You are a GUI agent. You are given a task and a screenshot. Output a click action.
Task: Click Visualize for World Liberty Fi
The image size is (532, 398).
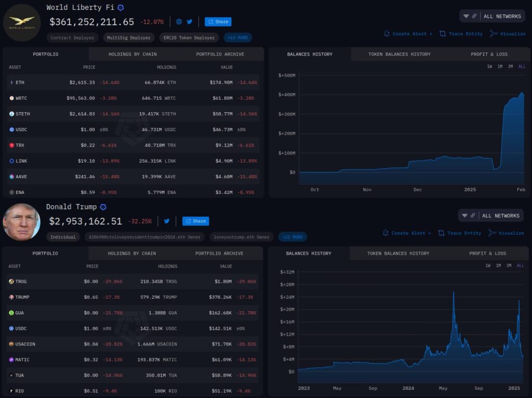click(x=508, y=34)
